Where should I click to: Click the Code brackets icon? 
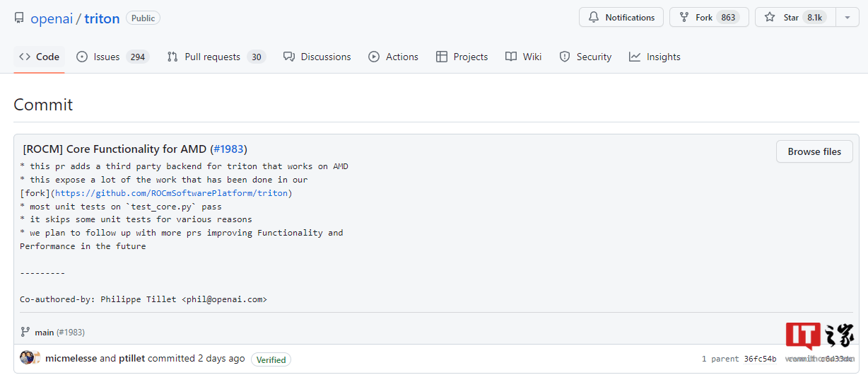click(25, 57)
